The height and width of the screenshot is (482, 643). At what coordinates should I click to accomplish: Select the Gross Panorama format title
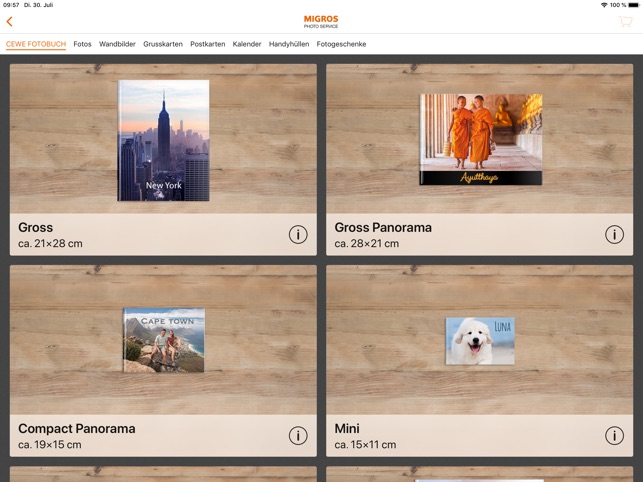383,227
